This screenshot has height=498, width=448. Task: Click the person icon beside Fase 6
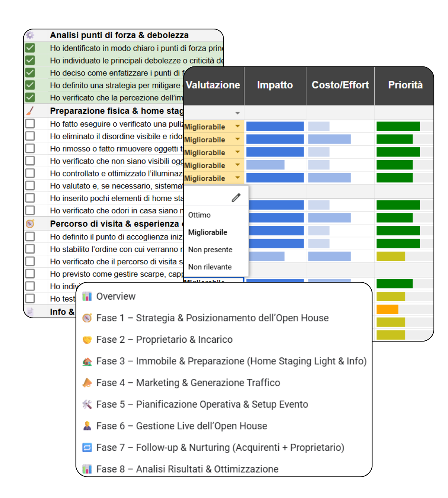point(87,426)
